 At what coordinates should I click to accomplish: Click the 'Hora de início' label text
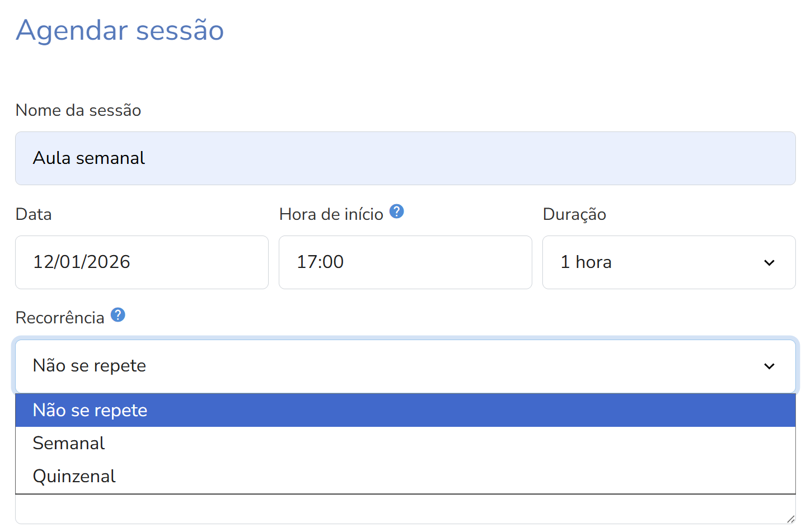click(331, 214)
